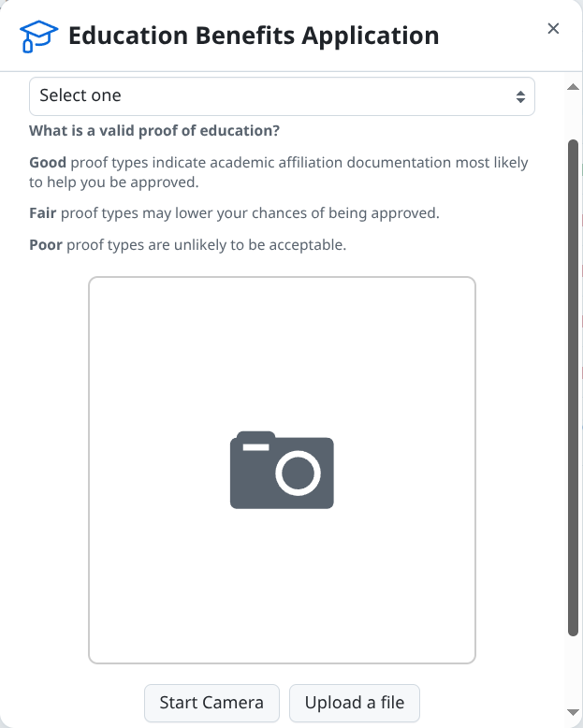583x728 pixels.
Task: Click the 'Education Benefits Application' title
Action: point(254,36)
